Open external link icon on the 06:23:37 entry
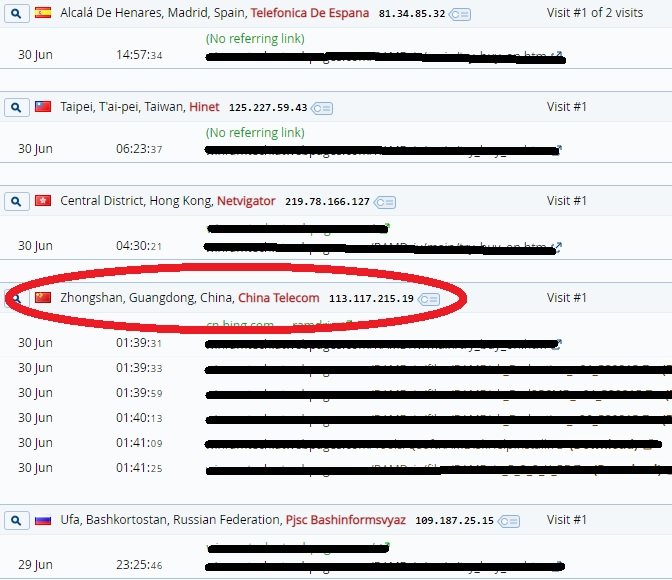Screen dimensions: 672x580 click(x=558, y=149)
